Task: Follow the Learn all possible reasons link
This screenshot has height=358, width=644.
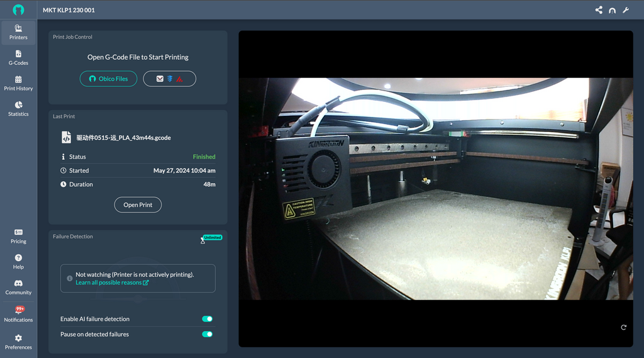Action: pos(112,282)
